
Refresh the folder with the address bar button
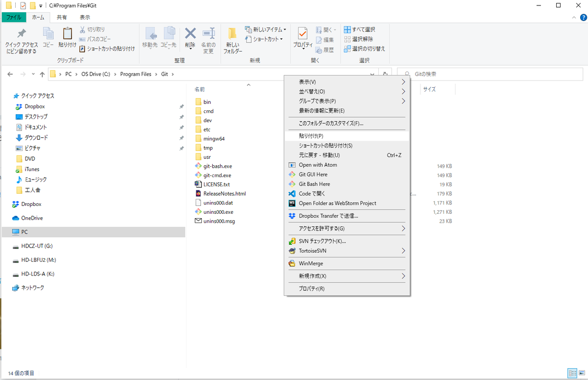pyautogui.click(x=386, y=74)
